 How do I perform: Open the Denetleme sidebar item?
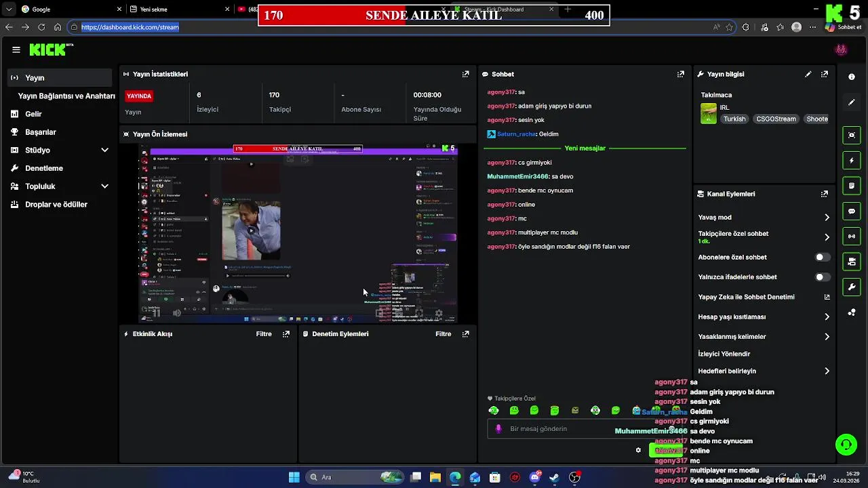click(60, 168)
